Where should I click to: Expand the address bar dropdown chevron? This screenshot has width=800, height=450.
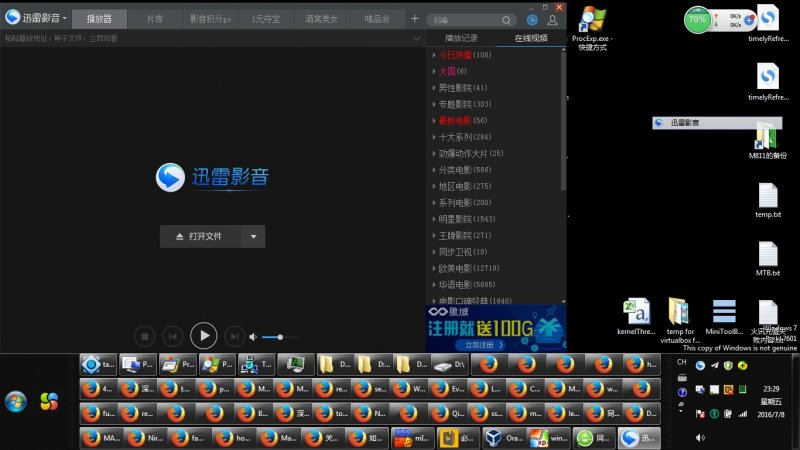pos(417,39)
